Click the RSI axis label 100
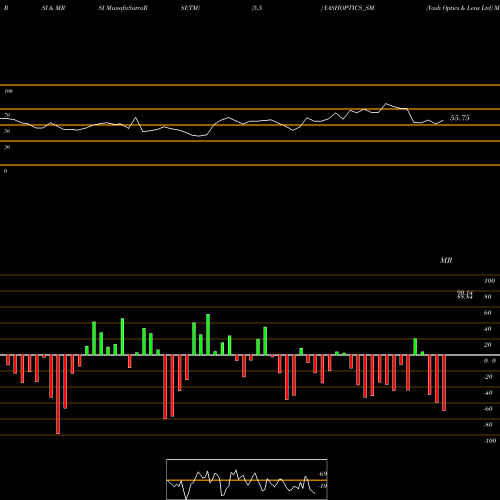The width and height of the screenshot is (500, 500). coord(8,91)
